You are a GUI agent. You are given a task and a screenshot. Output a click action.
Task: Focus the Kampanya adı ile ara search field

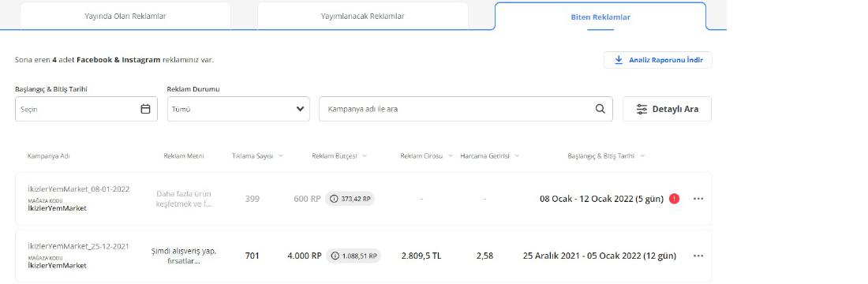click(x=466, y=109)
